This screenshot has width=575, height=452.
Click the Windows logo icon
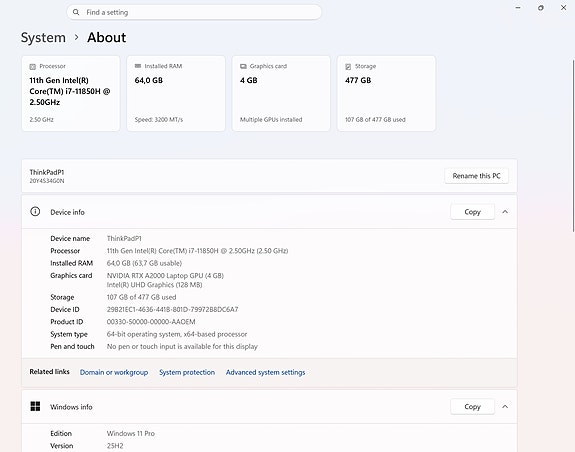coord(35,406)
